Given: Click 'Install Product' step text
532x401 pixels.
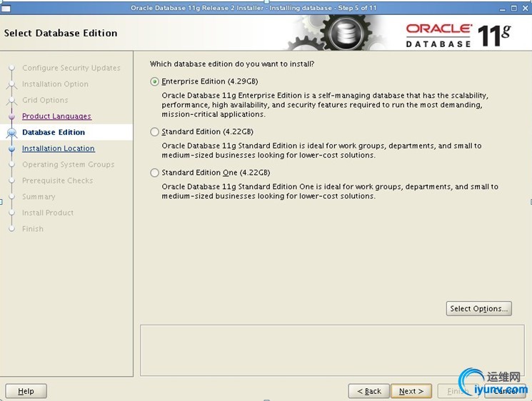Looking at the screenshot, I should (x=48, y=213).
